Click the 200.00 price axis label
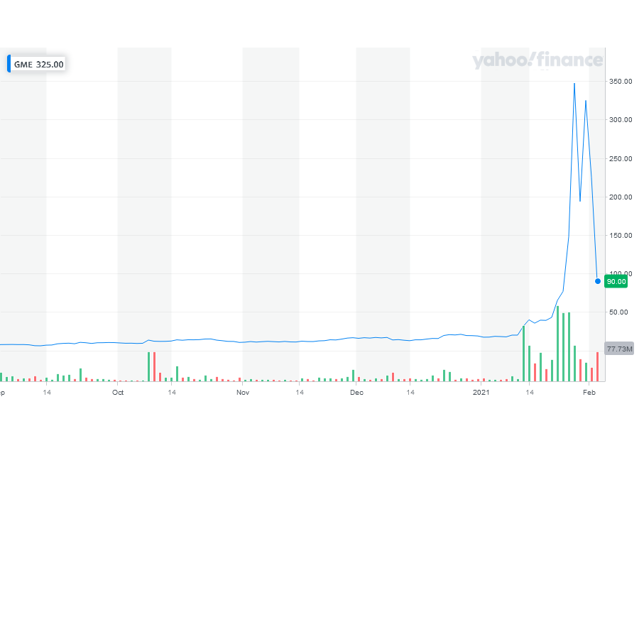Image resolution: width=644 pixels, height=644 pixels. tap(621, 197)
